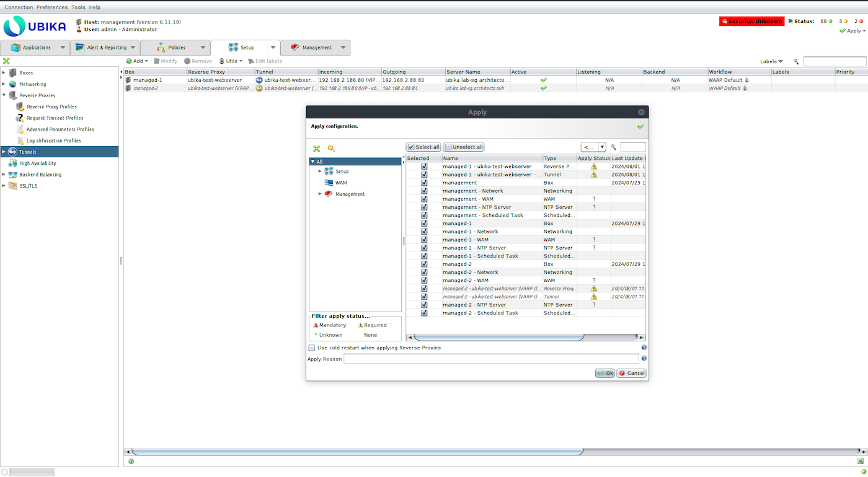Enable cold restart for Reverse Proxies checkbox
Image resolution: width=868 pixels, height=477 pixels.
[312, 348]
